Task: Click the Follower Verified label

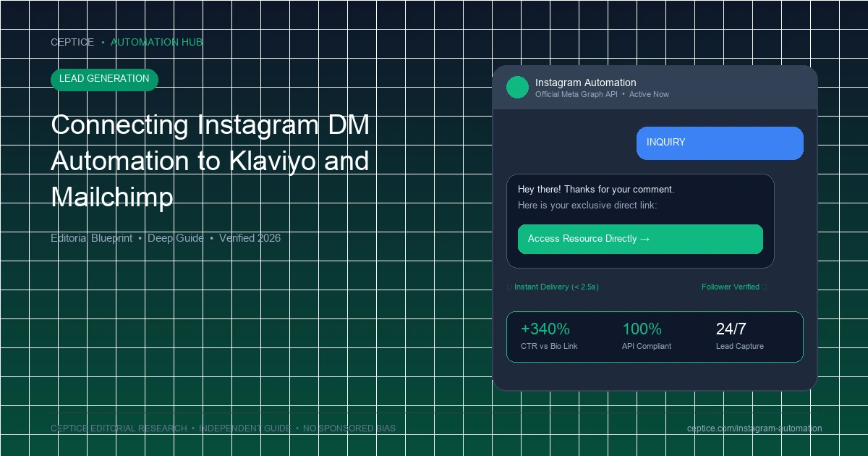Action: click(x=731, y=287)
